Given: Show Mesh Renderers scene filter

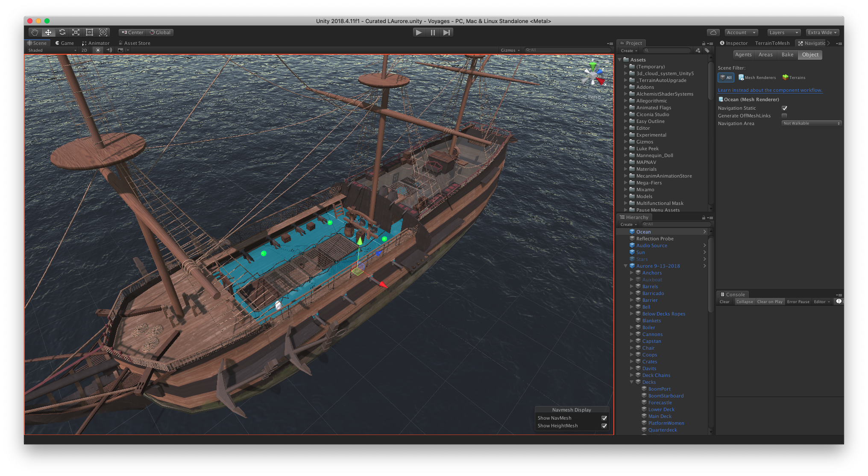Looking at the screenshot, I should click(757, 77).
